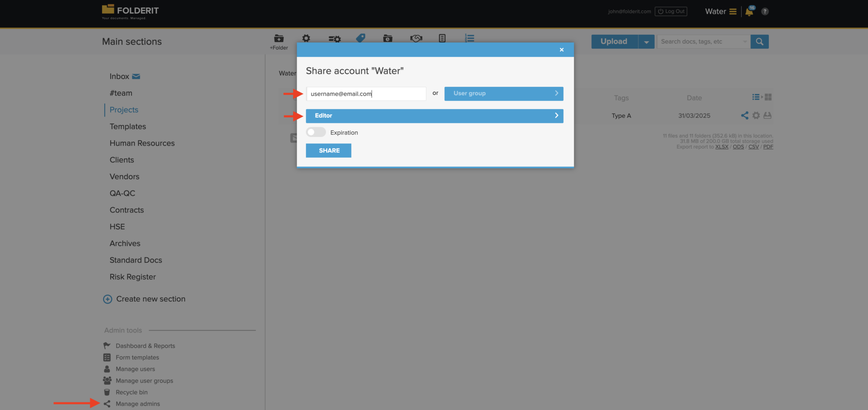
Task: Click the blue tag icon in toolbar
Action: (361, 38)
